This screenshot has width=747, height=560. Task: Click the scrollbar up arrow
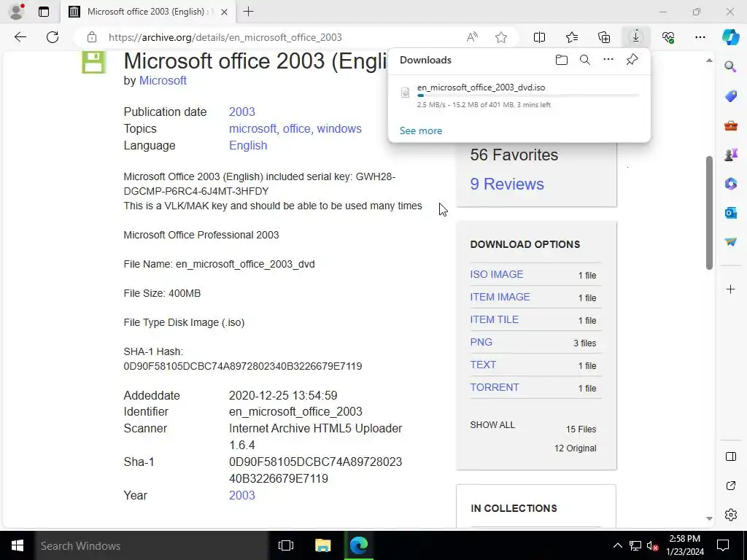[x=709, y=61]
